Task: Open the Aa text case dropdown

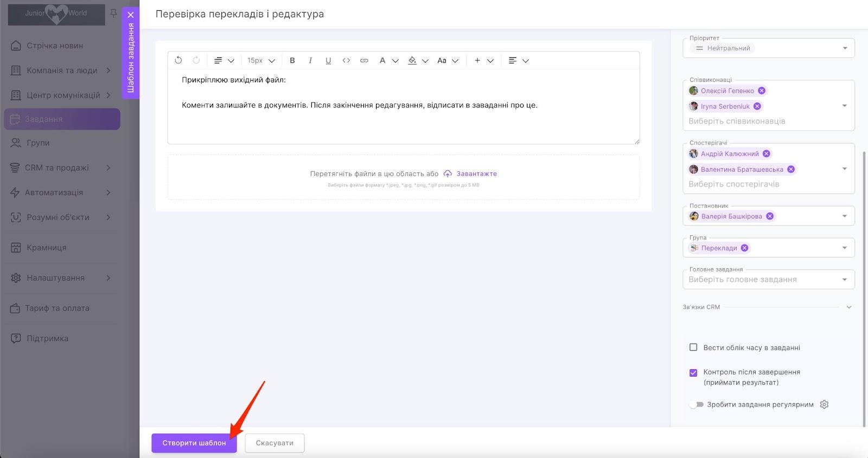Action: pos(448,61)
